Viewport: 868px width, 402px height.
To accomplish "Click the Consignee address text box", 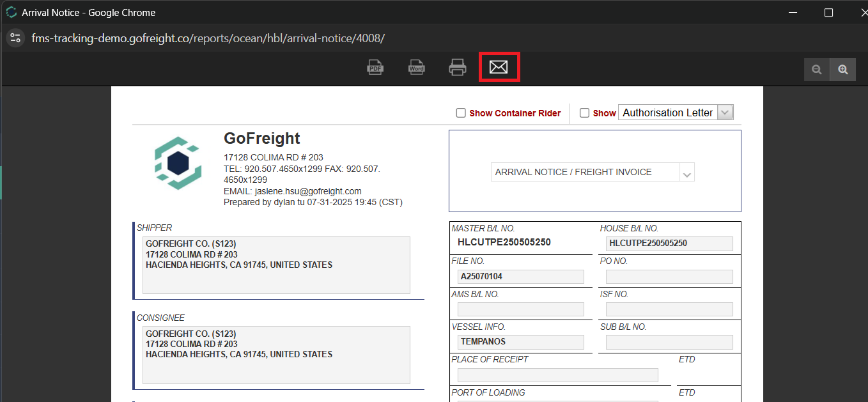I will (x=276, y=355).
